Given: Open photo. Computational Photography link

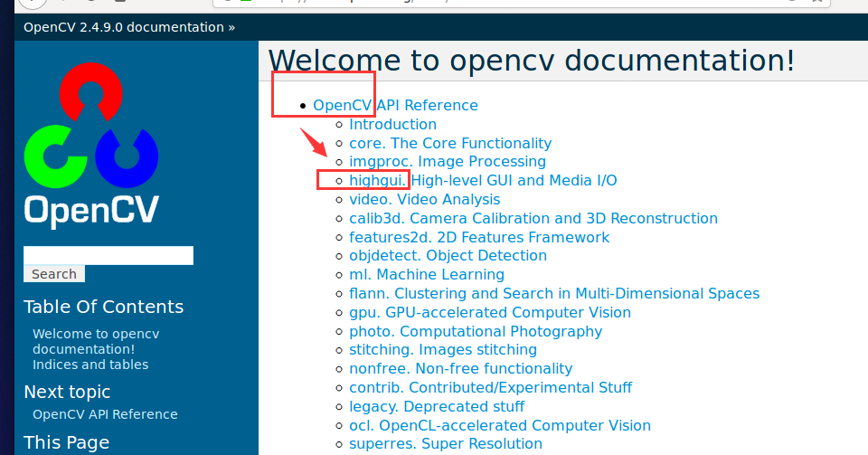Looking at the screenshot, I should [x=476, y=332].
